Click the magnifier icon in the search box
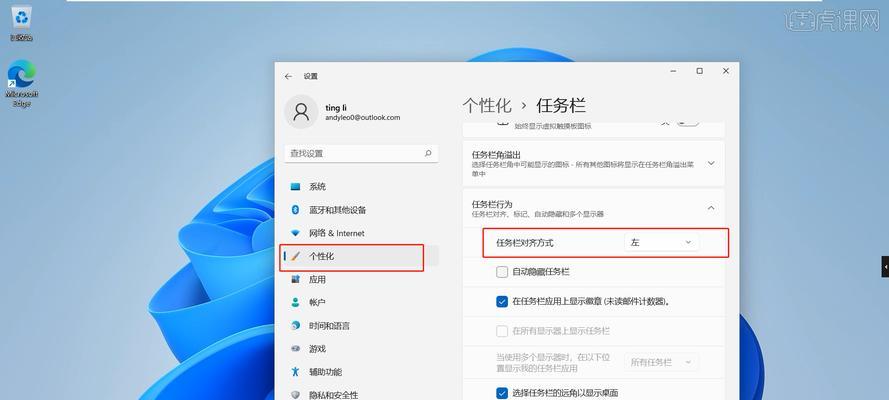 (428, 153)
